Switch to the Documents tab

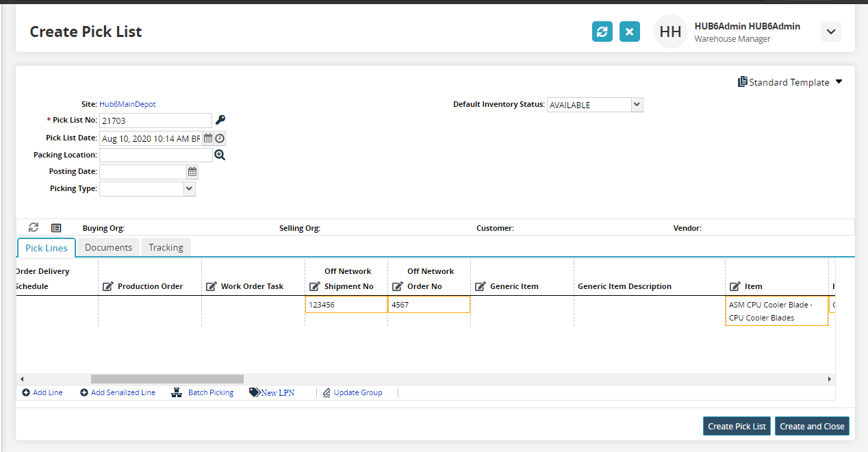point(108,247)
